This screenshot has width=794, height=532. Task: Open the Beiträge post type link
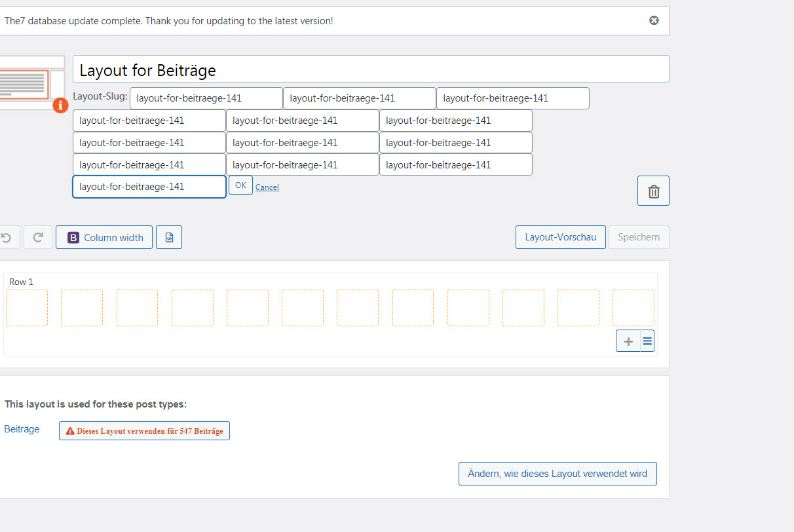(22, 429)
